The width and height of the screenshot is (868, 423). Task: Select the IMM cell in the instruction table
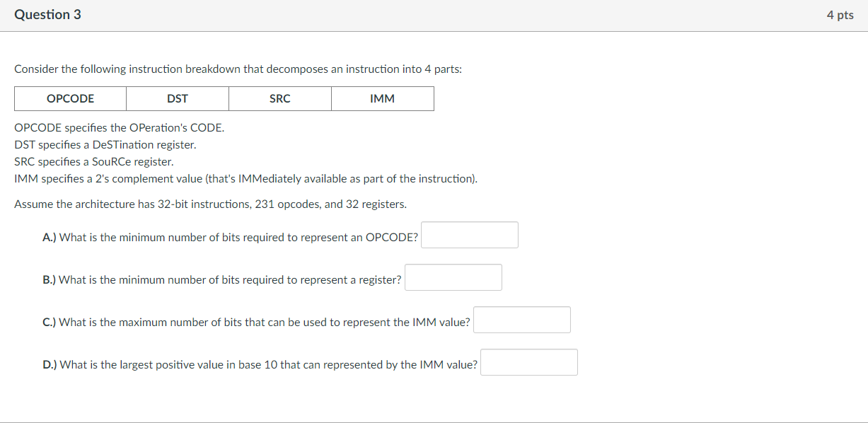coord(382,98)
